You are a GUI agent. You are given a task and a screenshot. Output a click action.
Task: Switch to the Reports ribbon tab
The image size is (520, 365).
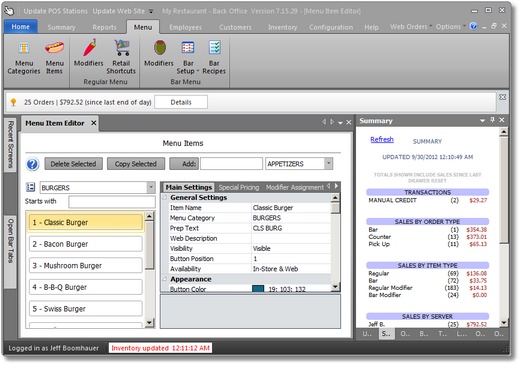pos(104,27)
